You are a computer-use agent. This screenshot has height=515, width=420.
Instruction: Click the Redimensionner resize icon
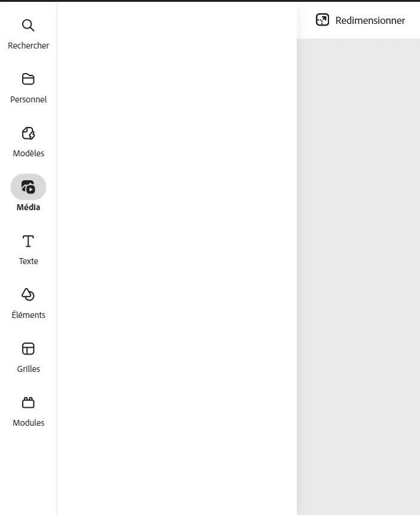[322, 20]
